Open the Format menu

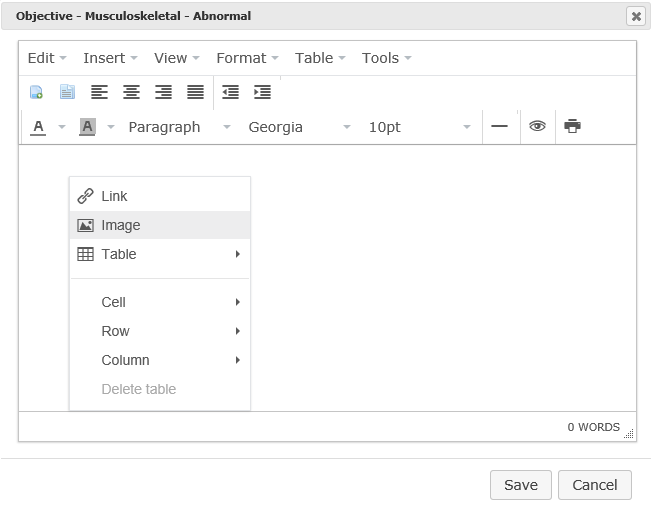point(247,58)
